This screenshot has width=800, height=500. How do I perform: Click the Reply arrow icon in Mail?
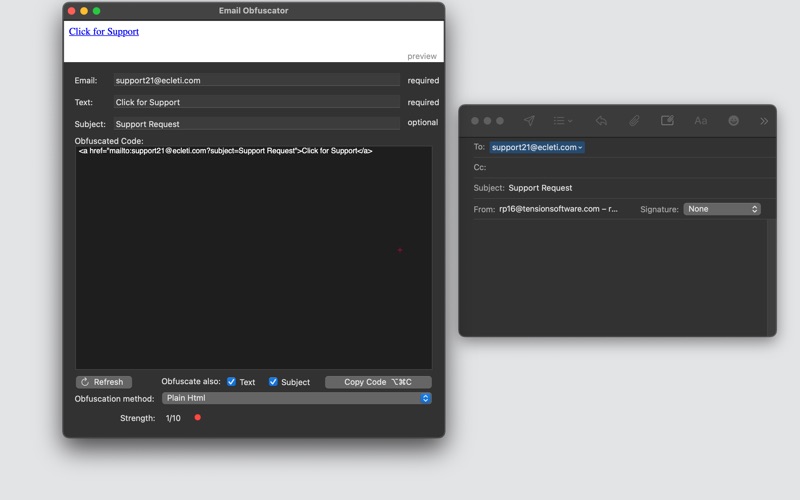click(x=601, y=121)
